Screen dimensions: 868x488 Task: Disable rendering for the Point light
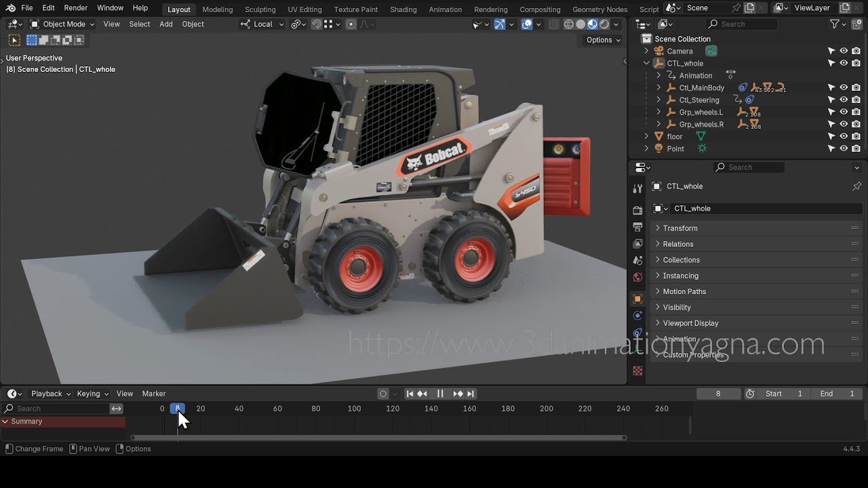pos(856,148)
